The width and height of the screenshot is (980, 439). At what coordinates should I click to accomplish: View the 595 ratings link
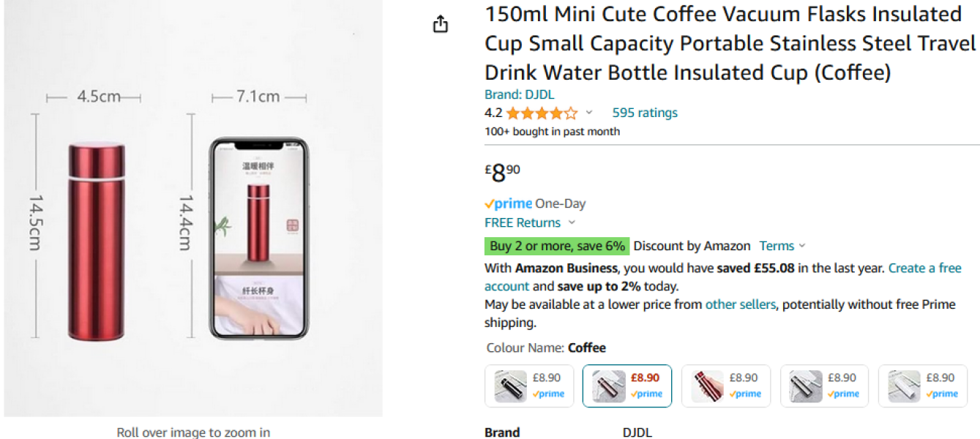(645, 113)
